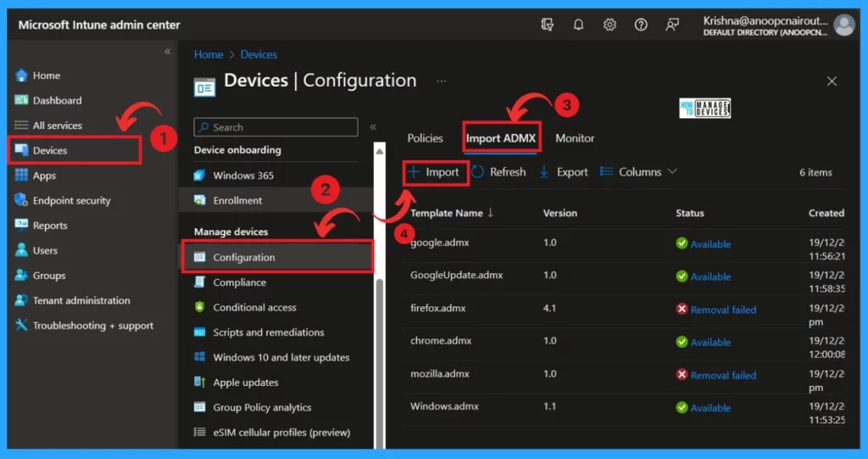Click the Export button
This screenshot has width=868, height=459.
[x=564, y=172]
